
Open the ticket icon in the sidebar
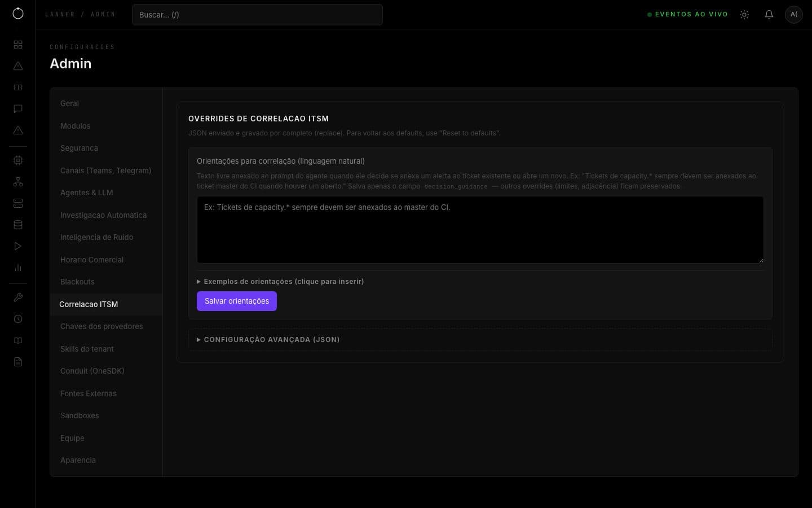pyautogui.click(x=18, y=87)
